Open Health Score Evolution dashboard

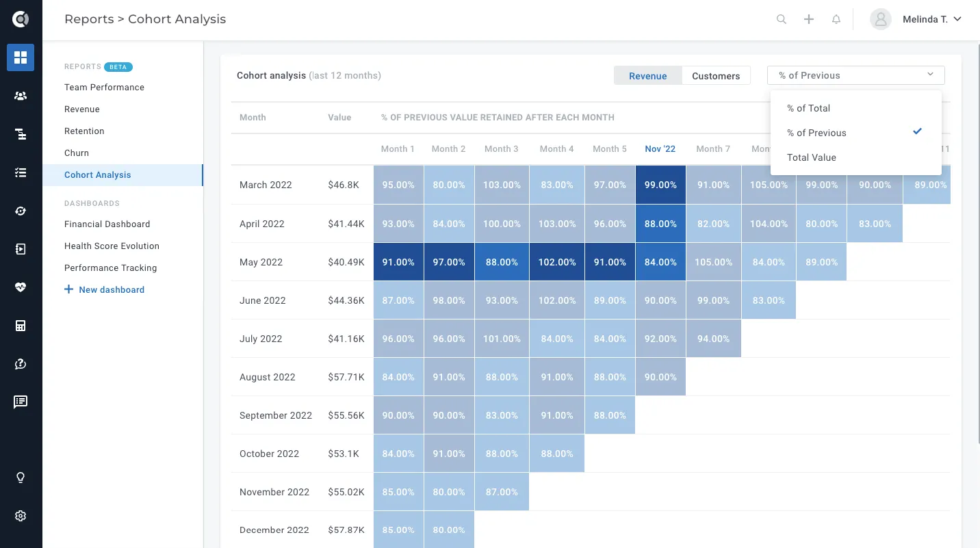pos(112,246)
